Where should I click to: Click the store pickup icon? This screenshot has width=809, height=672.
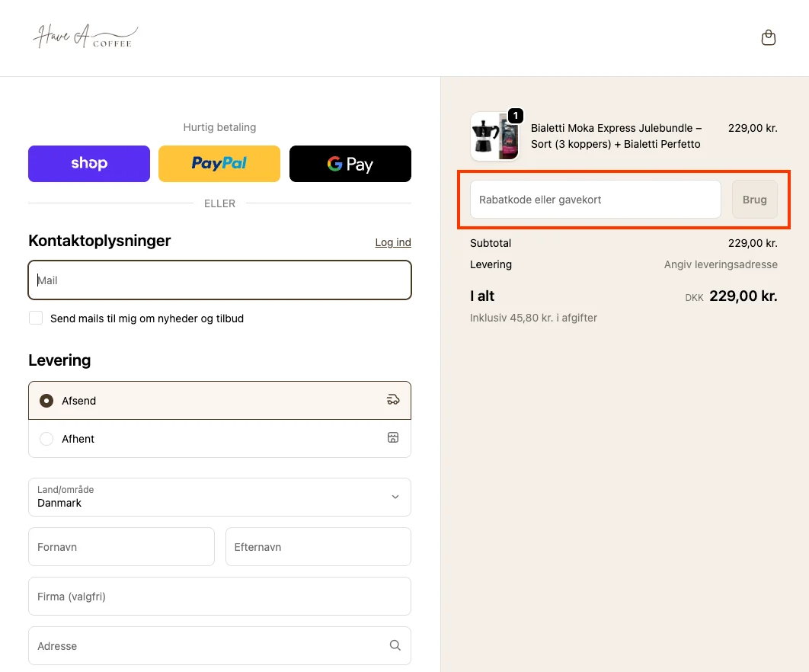393,438
